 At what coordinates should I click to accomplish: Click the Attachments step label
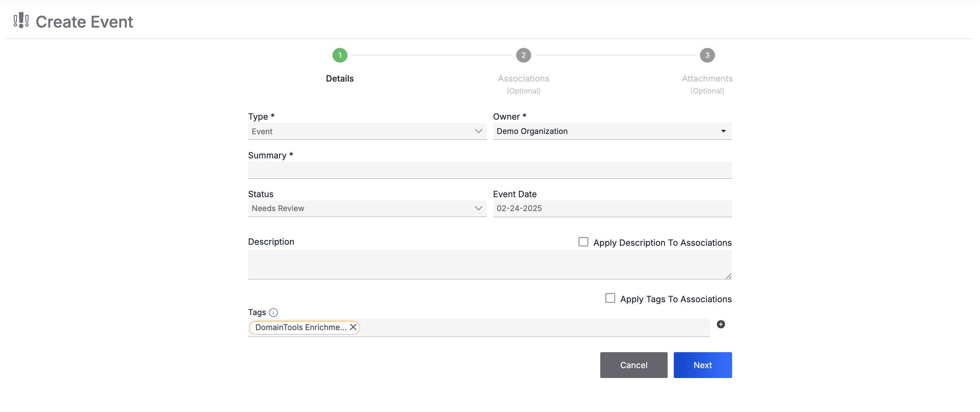tap(707, 79)
